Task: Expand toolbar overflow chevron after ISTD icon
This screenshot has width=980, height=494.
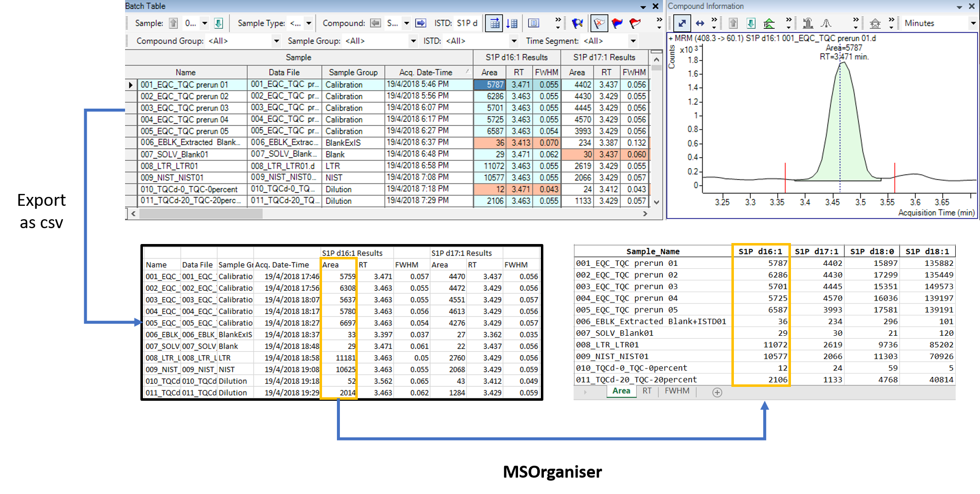Action: click(x=788, y=22)
